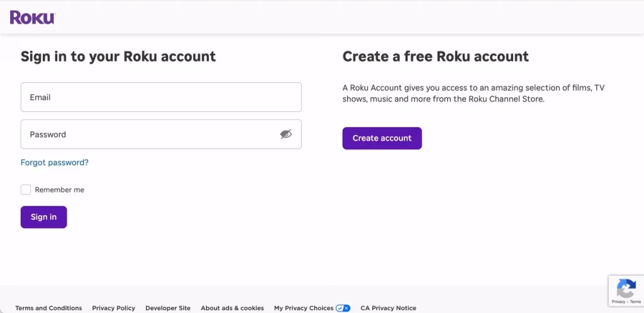644x313 pixels.
Task: Click heading 'Create a free Roku account'
Action: click(x=436, y=56)
